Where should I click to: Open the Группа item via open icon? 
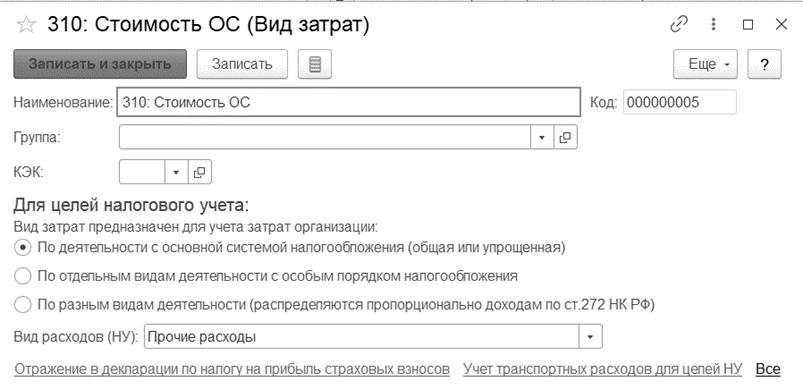pos(565,137)
